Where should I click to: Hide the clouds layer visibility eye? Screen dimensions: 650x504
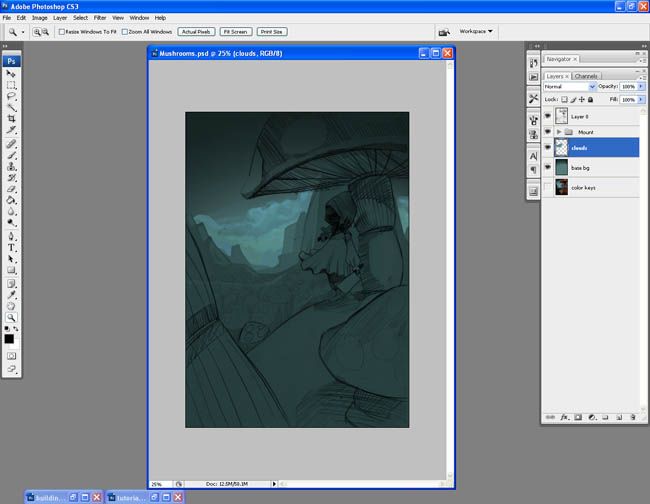[x=548, y=148]
